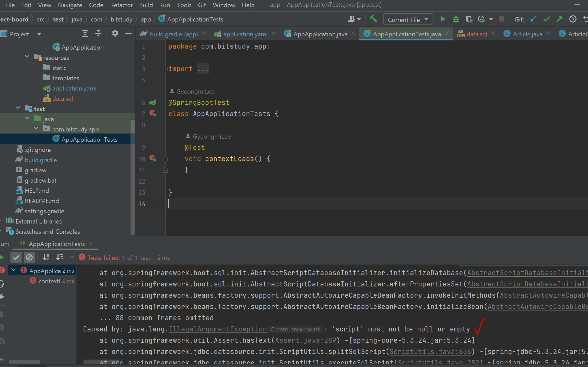Open the Assert.java:289 stack trace link

coord(305,340)
